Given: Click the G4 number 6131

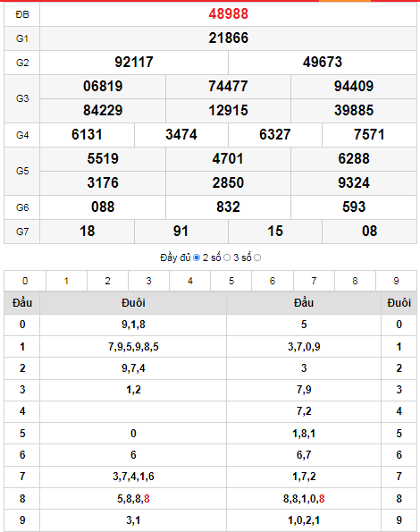Looking at the screenshot, I should 87,135.
